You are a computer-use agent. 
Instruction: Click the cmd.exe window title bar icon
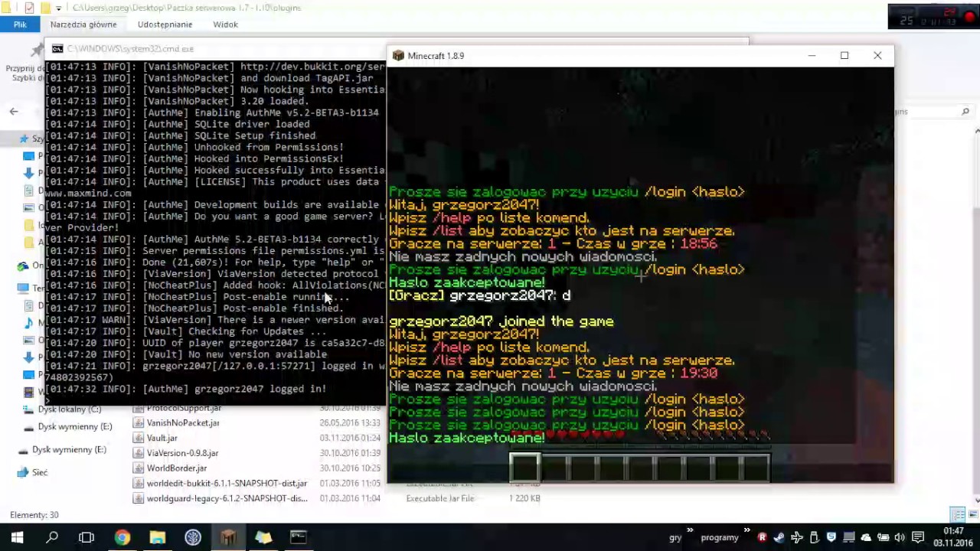57,49
